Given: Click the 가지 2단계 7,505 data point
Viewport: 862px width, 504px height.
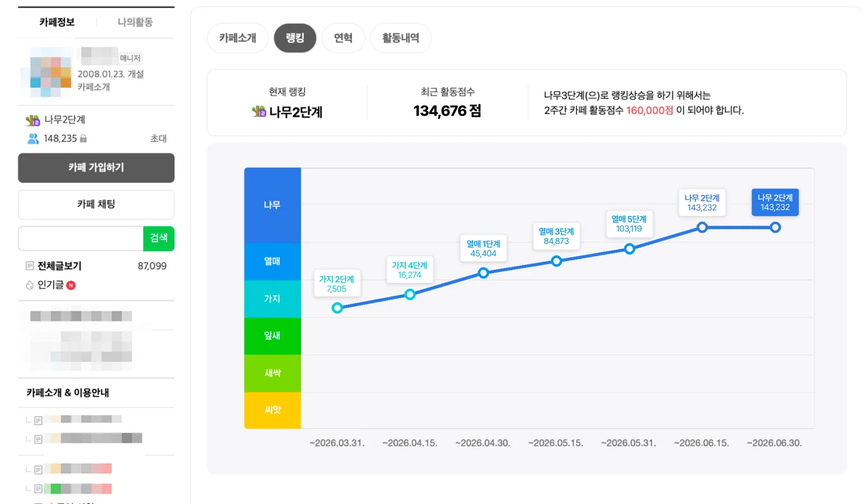Looking at the screenshot, I should coord(337,308).
